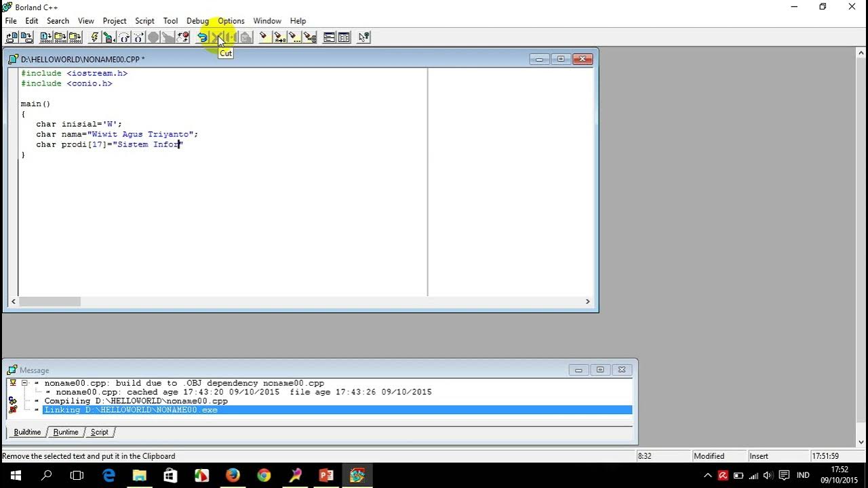Click on the 'char prodi[17]' code line
Viewport: 868px width, 488px height.
click(x=110, y=144)
